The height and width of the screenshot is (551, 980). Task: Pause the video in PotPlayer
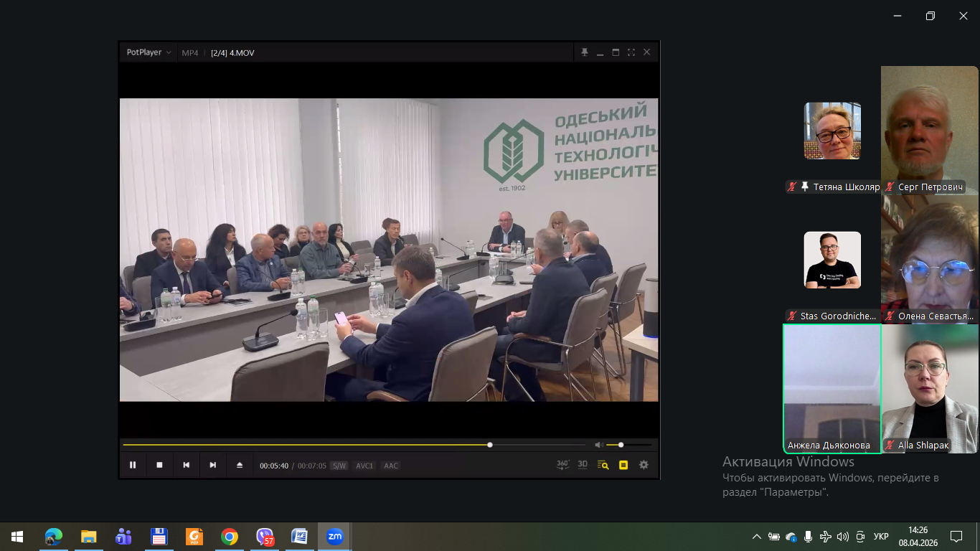tap(133, 465)
